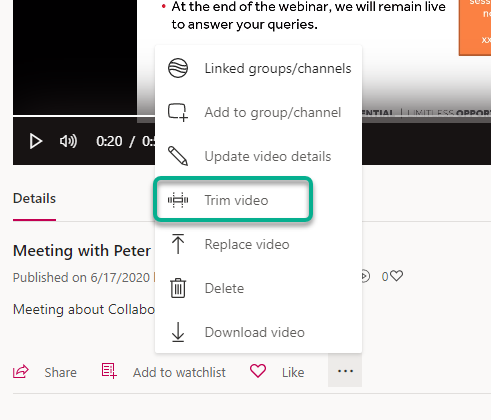Click the Replace video upload arrow icon
Viewport: 491px width, 420px height.
coord(178,244)
